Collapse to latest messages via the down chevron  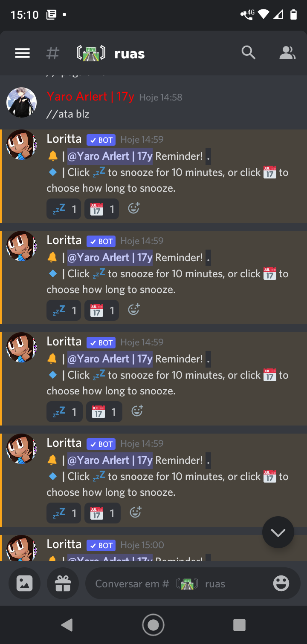278,532
